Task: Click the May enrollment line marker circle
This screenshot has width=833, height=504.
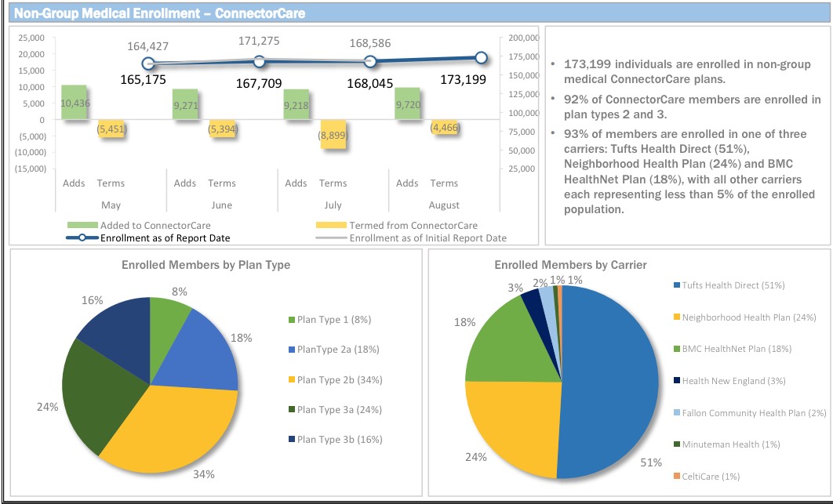Action: pos(148,64)
